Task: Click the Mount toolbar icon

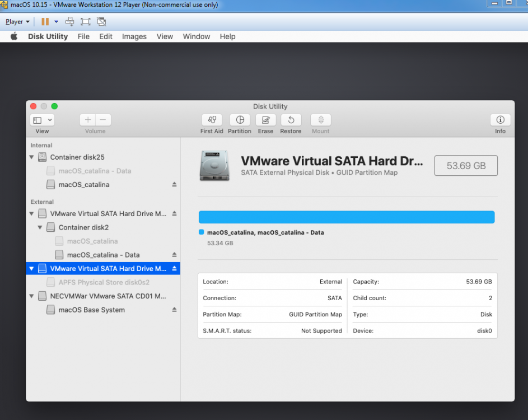Action: coord(321,120)
